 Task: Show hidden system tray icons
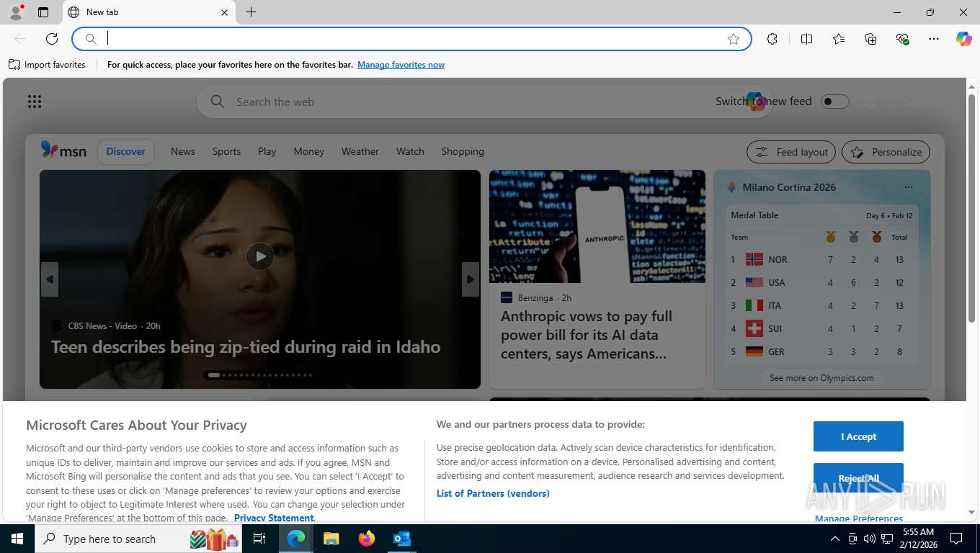835,539
